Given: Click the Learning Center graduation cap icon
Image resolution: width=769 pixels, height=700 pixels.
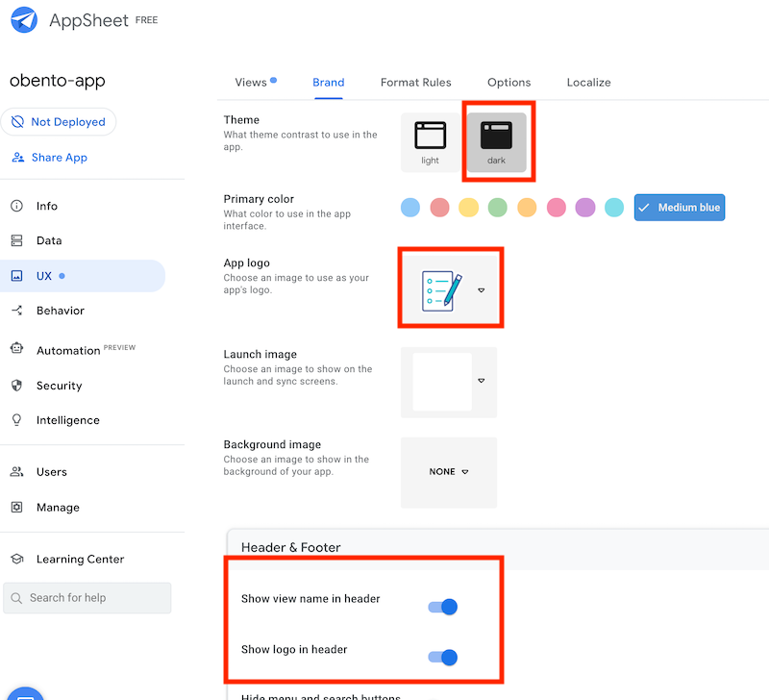Looking at the screenshot, I should [17, 559].
